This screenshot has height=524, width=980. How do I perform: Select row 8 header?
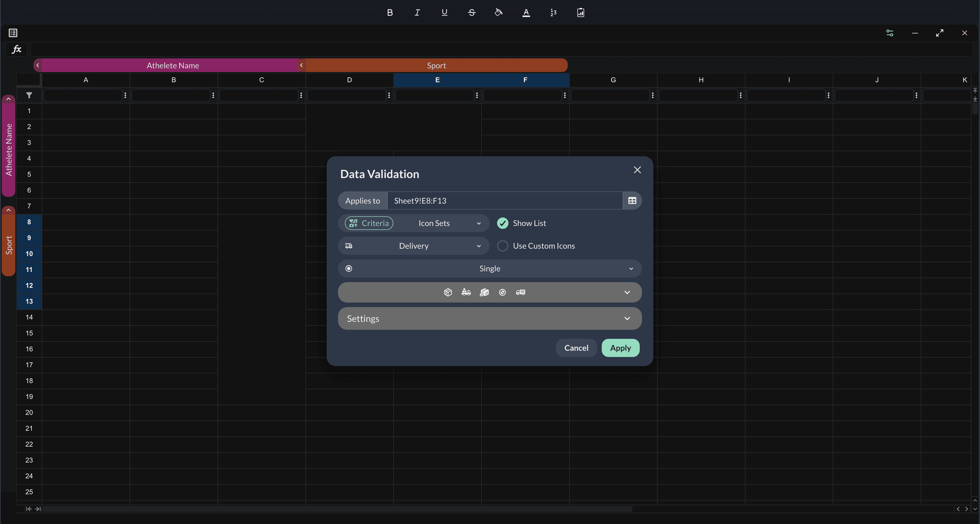point(29,222)
